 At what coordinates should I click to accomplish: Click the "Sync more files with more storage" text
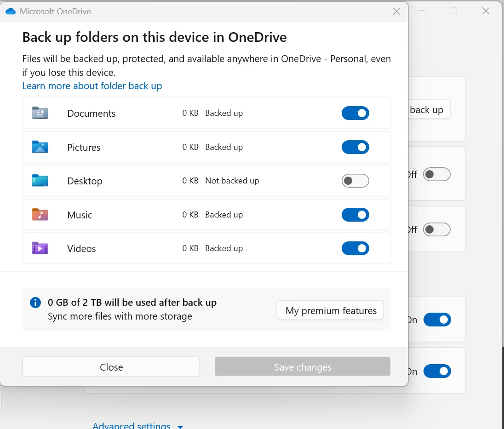(x=120, y=316)
